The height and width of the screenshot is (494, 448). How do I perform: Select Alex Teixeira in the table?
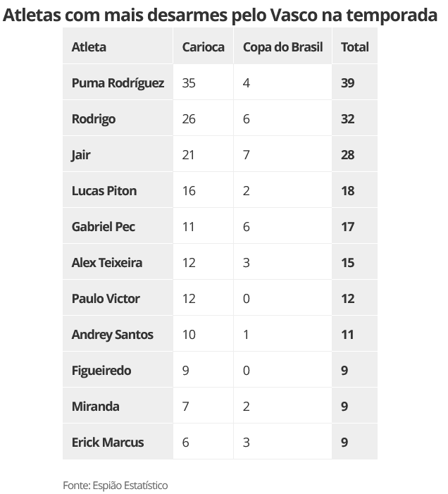[x=107, y=263]
